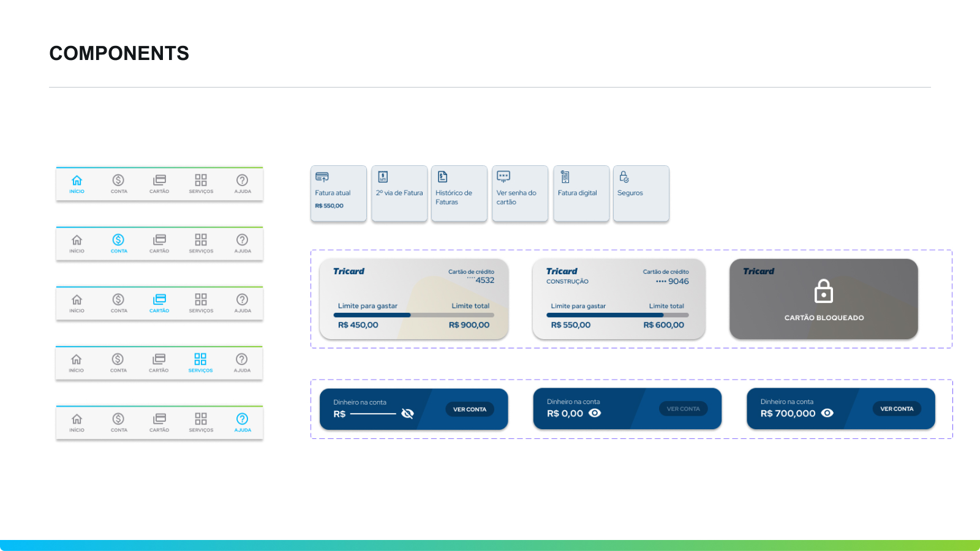The image size is (980, 551).
Task: Open the 2ª via de Fatura tile
Action: 399,193
